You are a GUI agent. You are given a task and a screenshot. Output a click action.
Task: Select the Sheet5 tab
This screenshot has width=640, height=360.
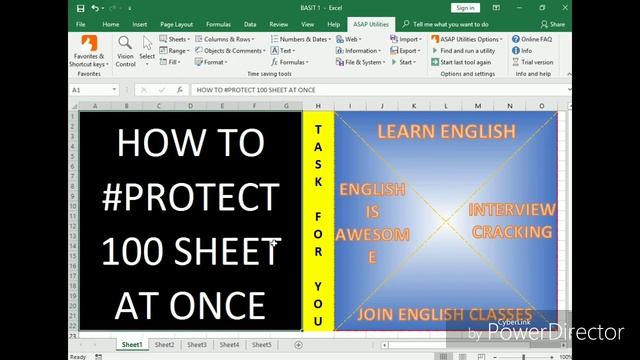tap(262, 345)
